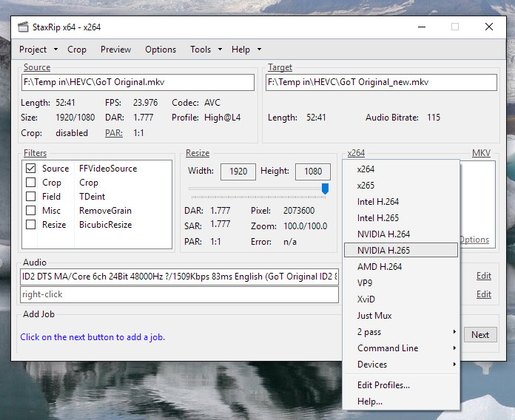Enable the Crop filter checkbox

pyautogui.click(x=30, y=183)
